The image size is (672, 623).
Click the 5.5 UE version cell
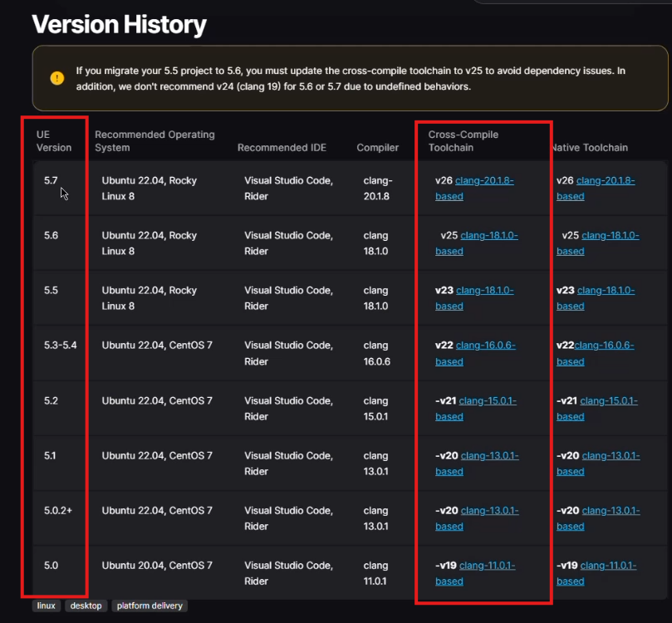[51, 291]
